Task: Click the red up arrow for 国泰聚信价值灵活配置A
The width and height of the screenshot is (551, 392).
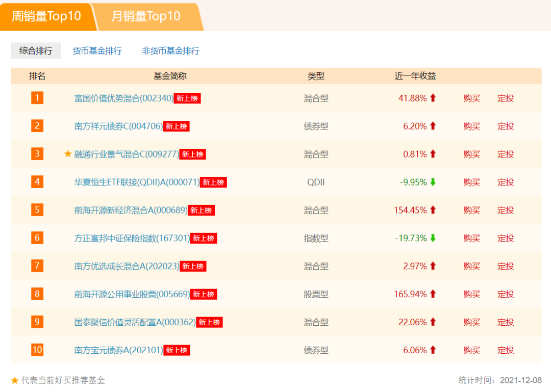Action: (x=432, y=322)
